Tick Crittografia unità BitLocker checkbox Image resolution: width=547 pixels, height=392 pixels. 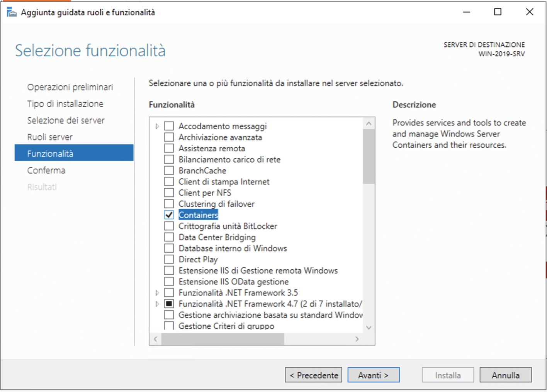click(x=169, y=226)
